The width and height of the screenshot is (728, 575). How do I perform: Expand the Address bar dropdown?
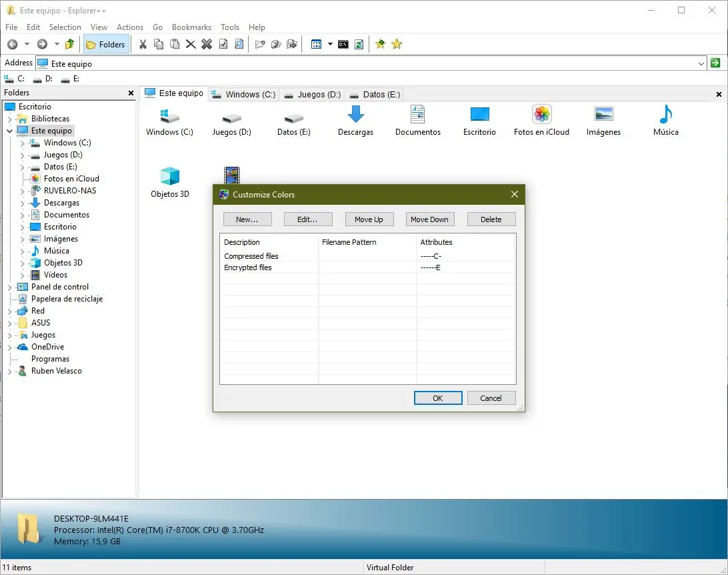pyautogui.click(x=701, y=63)
